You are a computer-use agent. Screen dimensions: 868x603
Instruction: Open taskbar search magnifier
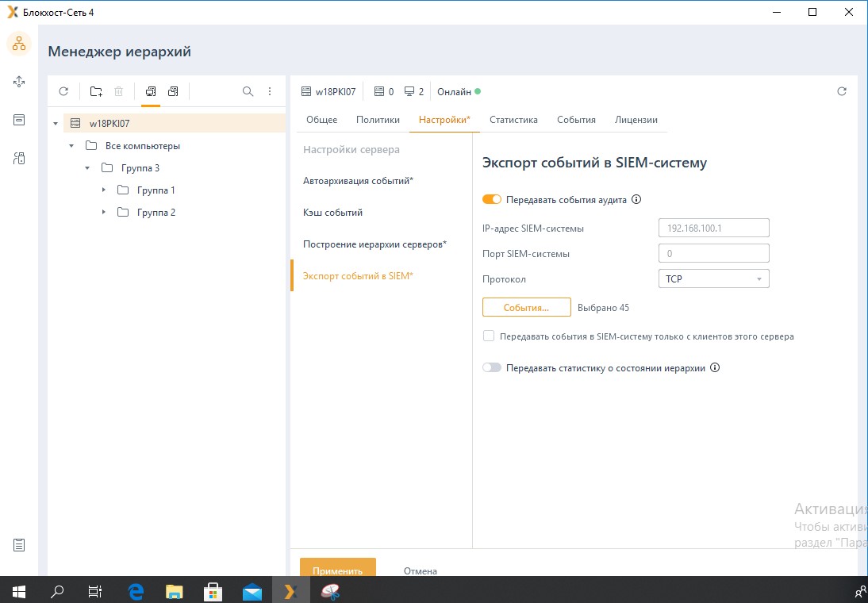click(56, 592)
